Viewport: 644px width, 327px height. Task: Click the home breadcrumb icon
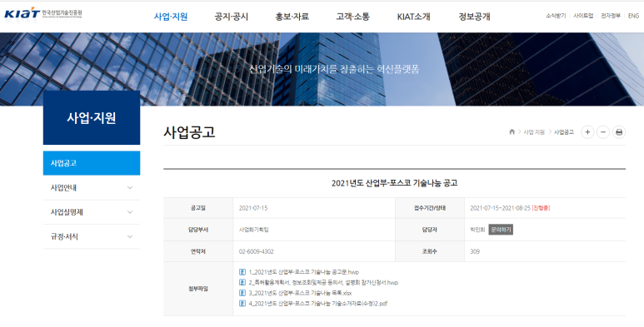click(512, 131)
